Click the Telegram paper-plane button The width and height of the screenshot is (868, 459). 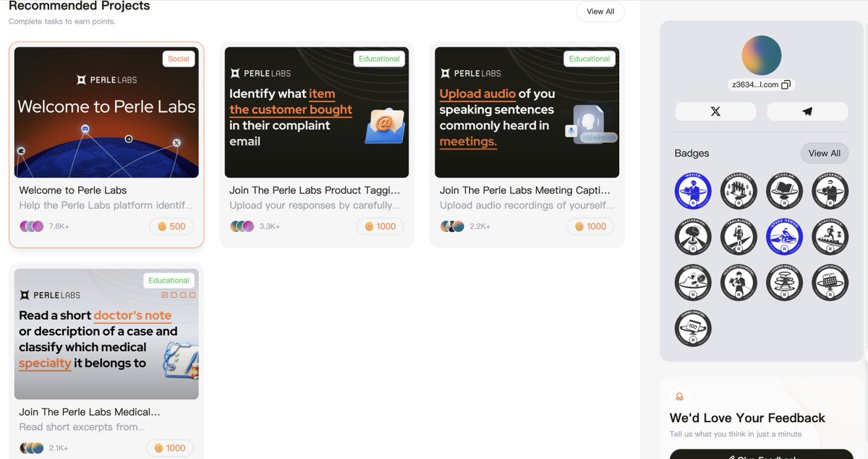807,111
